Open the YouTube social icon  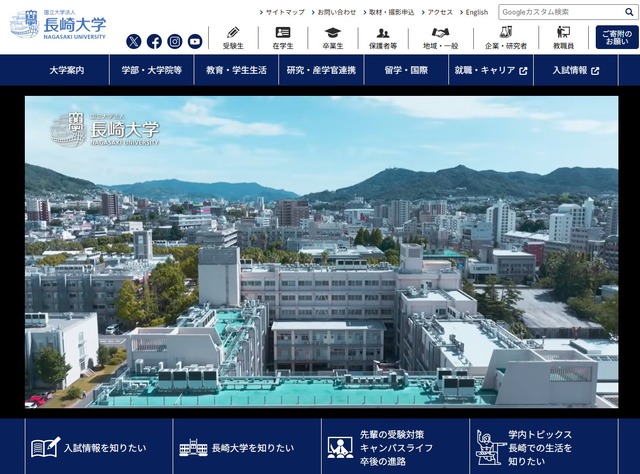coord(195,41)
